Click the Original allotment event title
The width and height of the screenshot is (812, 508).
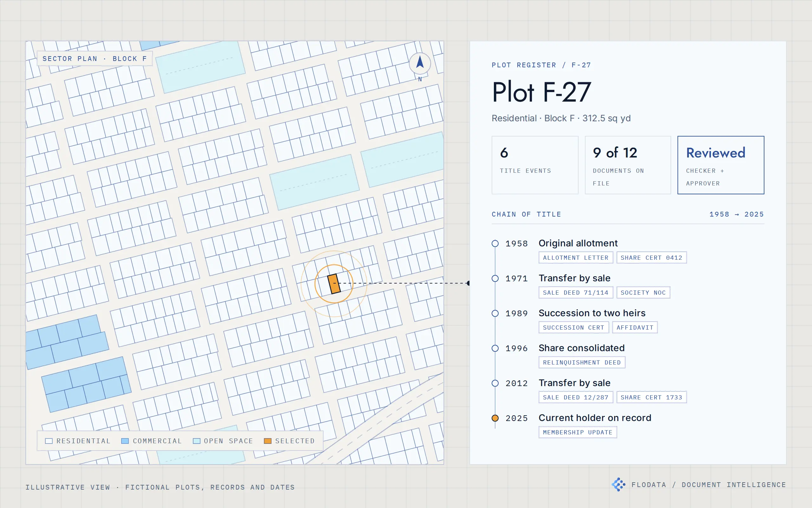pyautogui.click(x=578, y=243)
